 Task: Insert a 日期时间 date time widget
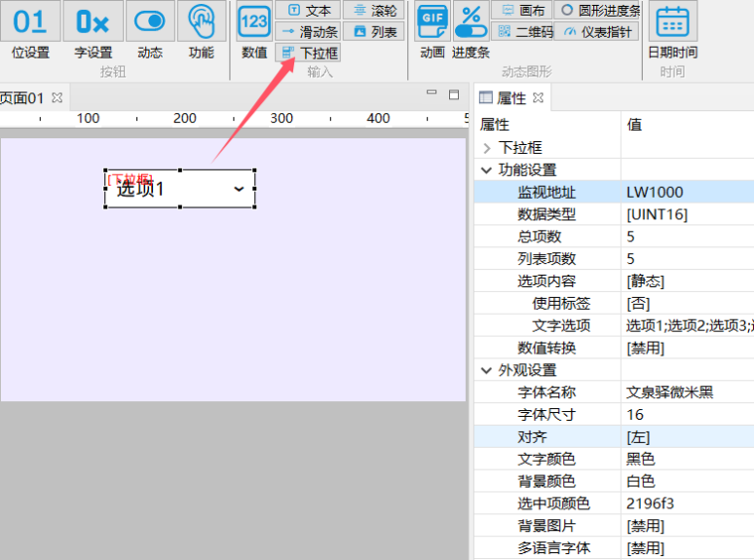coord(672,32)
